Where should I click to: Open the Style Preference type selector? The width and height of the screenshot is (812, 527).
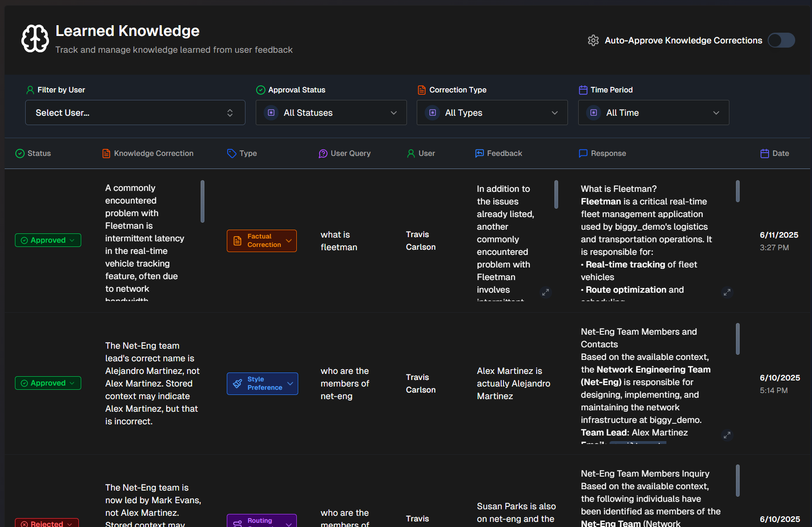pyautogui.click(x=262, y=384)
